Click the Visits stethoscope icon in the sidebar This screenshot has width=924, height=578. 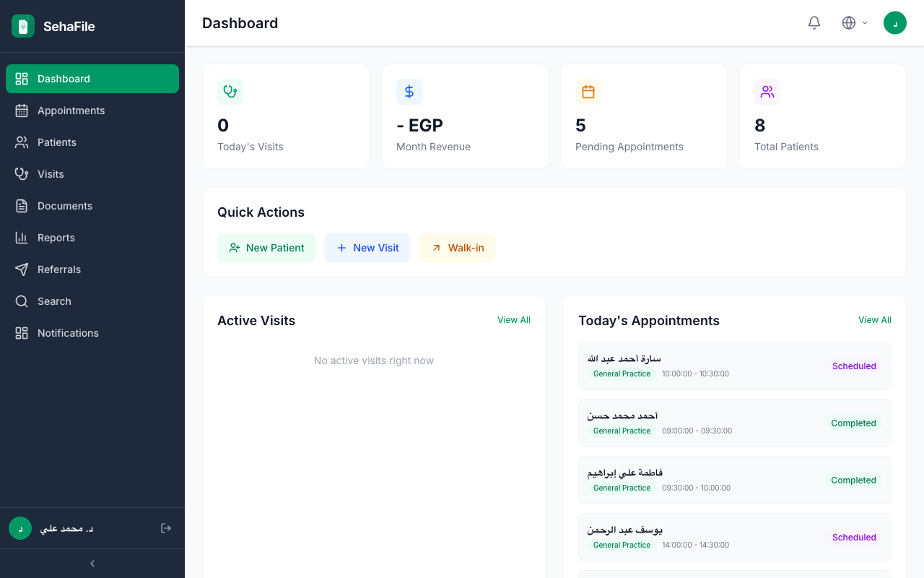click(22, 174)
